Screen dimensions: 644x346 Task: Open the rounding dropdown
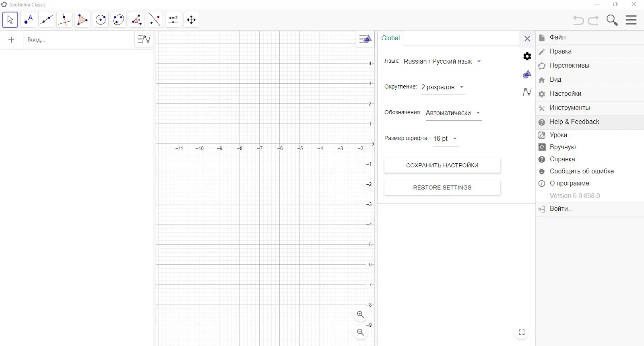tap(443, 87)
